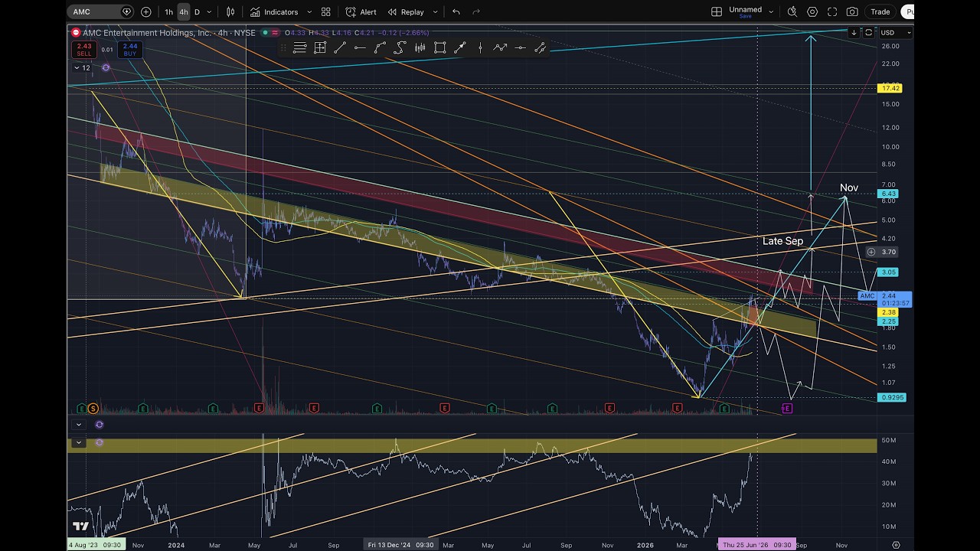Open the Trade panel
This screenshot has width=980, height=551.
pyautogui.click(x=880, y=11)
